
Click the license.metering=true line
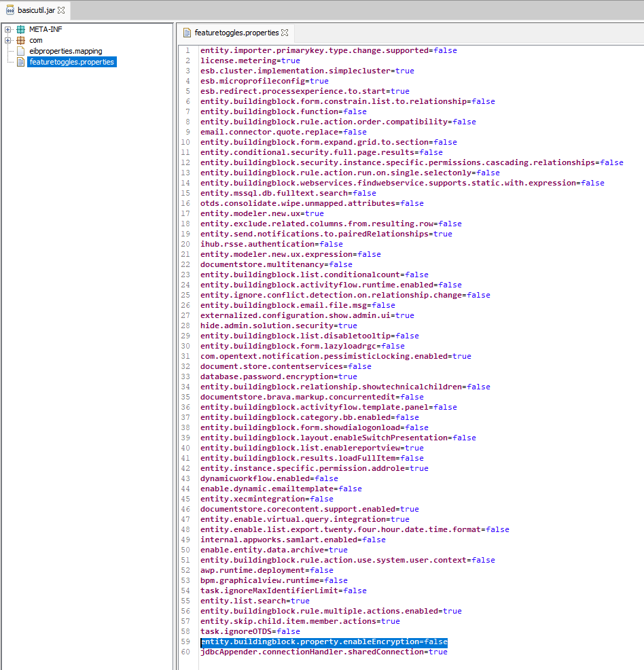point(250,60)
